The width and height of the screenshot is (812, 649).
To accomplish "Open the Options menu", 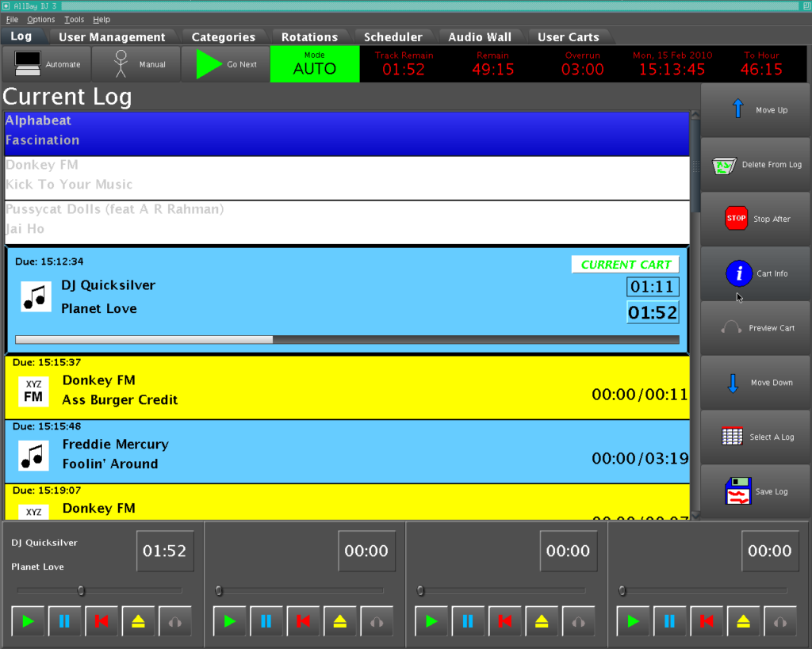I will click(x=41, y=19).
